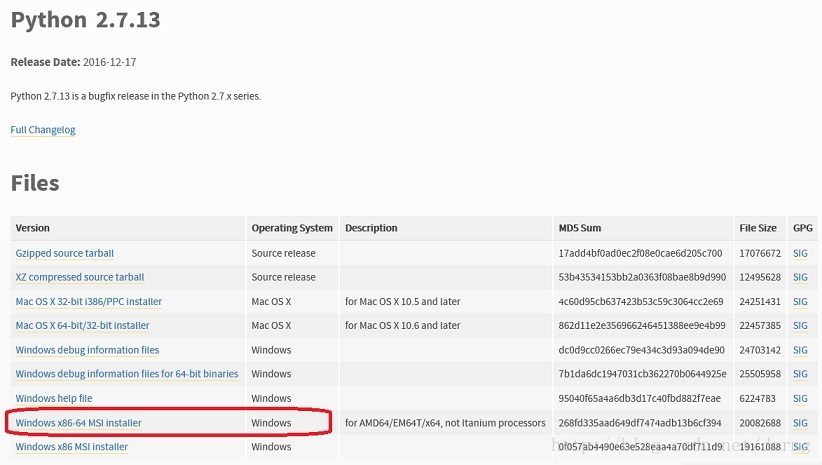
Task: Select MD5 sum starting with 862d11e2e3569
Action: (x=642, y=326)
